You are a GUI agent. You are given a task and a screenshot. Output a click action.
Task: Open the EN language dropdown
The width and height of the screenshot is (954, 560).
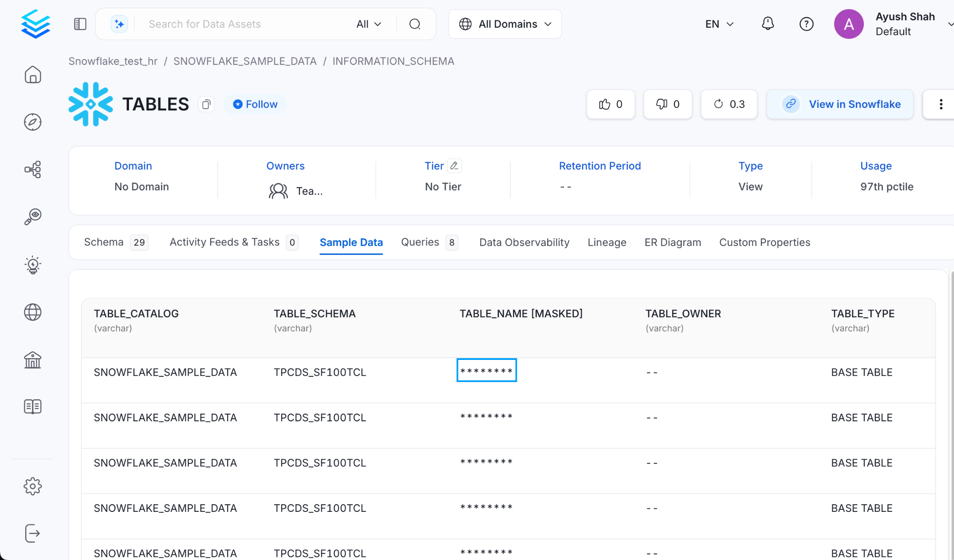[719, 24]
